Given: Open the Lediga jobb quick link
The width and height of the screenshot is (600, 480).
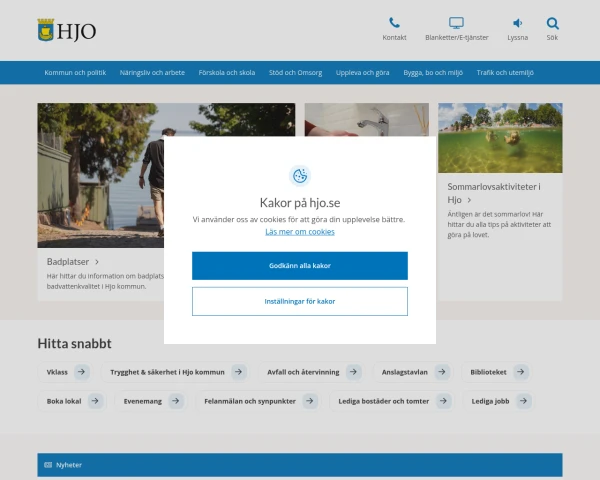Looking at the screenshot, I should [498, 401].
